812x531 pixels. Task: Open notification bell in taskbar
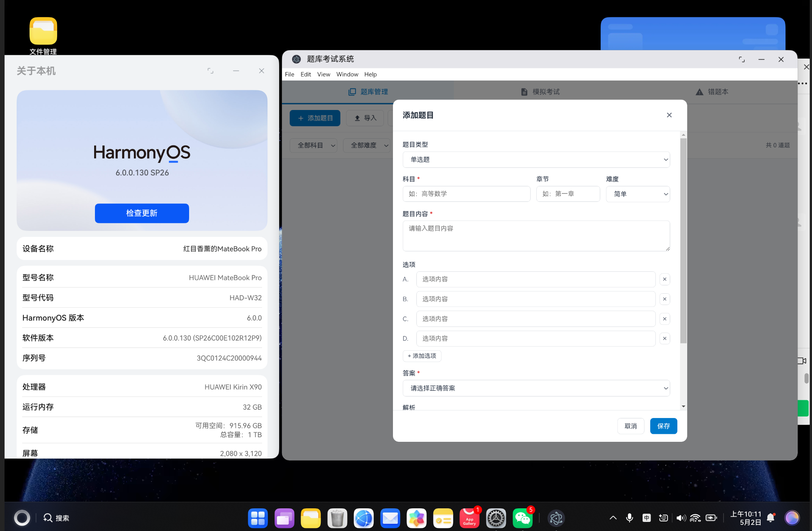[x=771, y=518]
